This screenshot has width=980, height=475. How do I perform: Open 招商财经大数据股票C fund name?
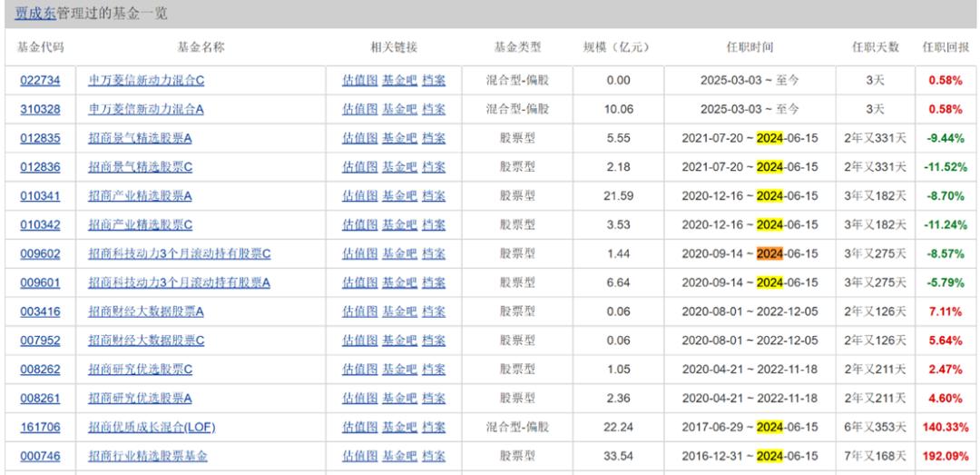146,341
